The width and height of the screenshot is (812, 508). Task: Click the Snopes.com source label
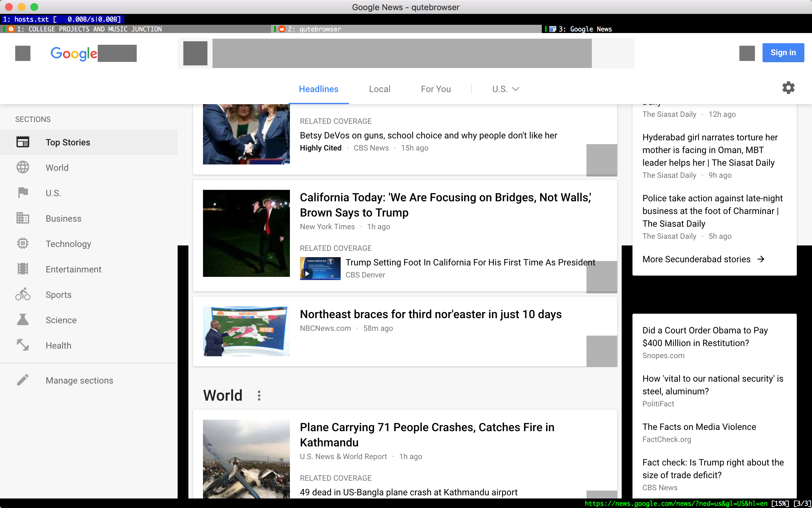pos(663,355)
